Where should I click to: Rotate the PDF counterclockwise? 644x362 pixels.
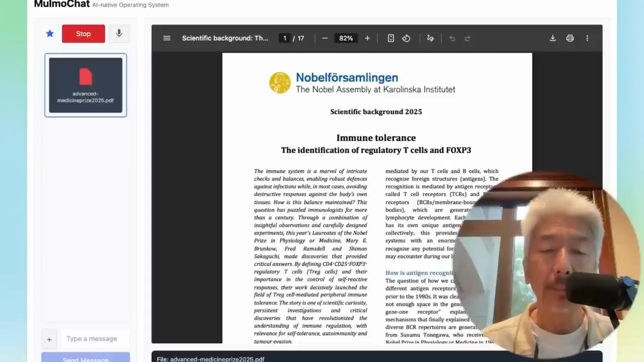[x=407, y=38]
